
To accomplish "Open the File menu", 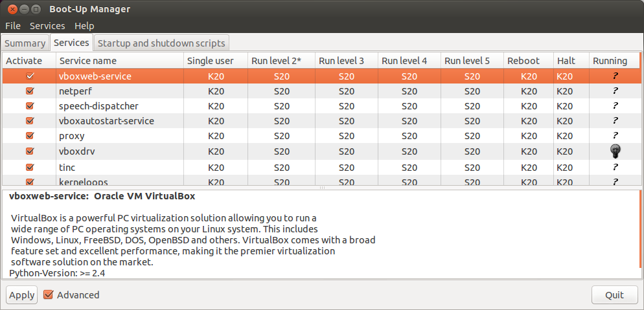I will (13, 26).
